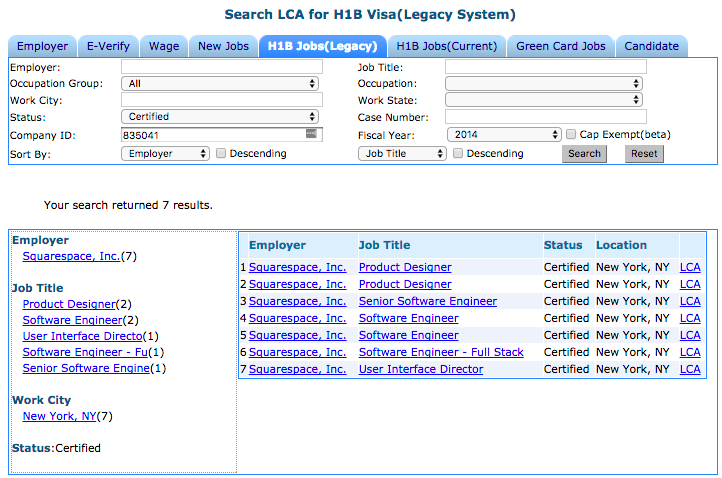The height and width of the screenshot is (478, 722).
Task: Open LCA link for Software Engineer - Full Stack
Action: click(x=690, y=352)
